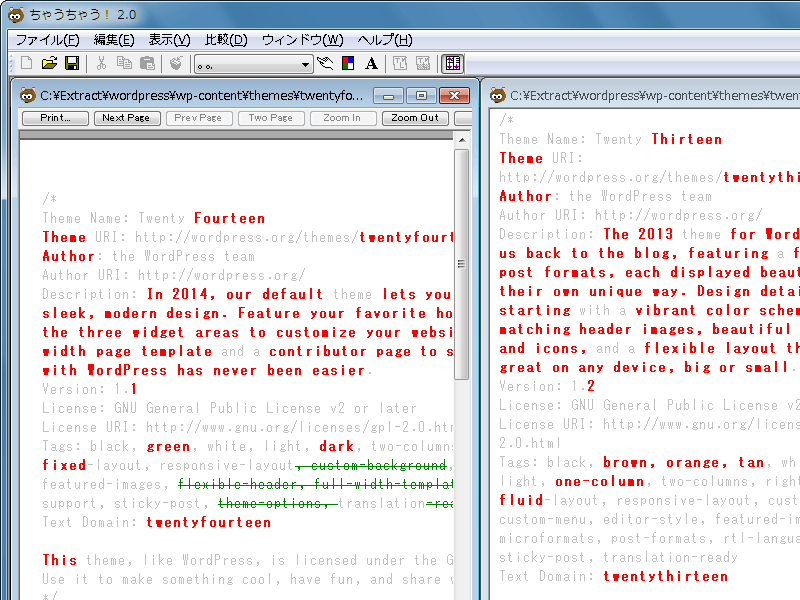Expand the toolbar combo box dropdown
This screenshot has height=600, width=800.
pos(305,64)
